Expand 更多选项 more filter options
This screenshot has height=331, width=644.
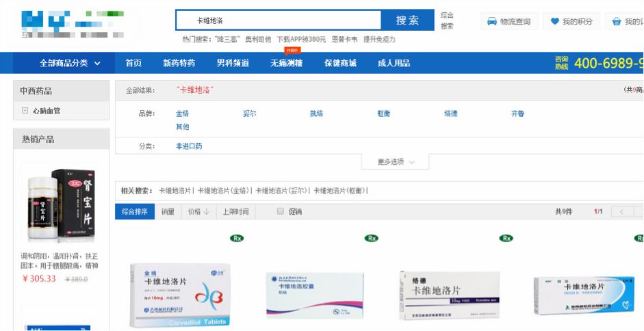click(396, 162)
